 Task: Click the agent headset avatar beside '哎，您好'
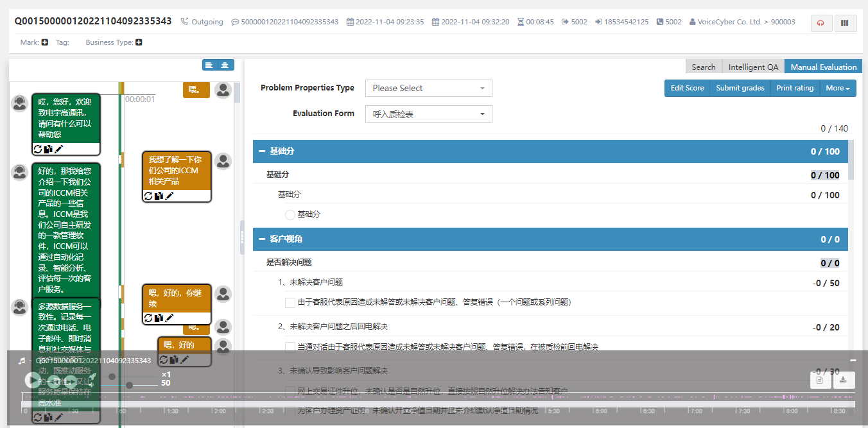click(20, 103)
